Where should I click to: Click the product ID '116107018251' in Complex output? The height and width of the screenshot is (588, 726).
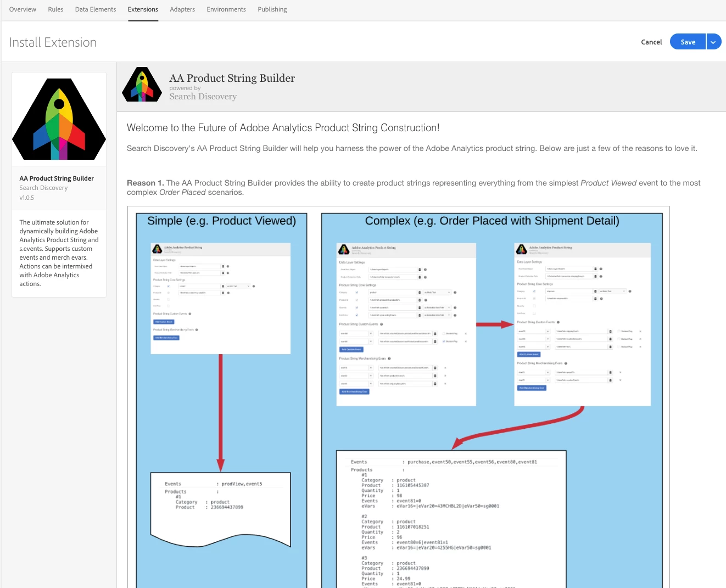point(413,527)
